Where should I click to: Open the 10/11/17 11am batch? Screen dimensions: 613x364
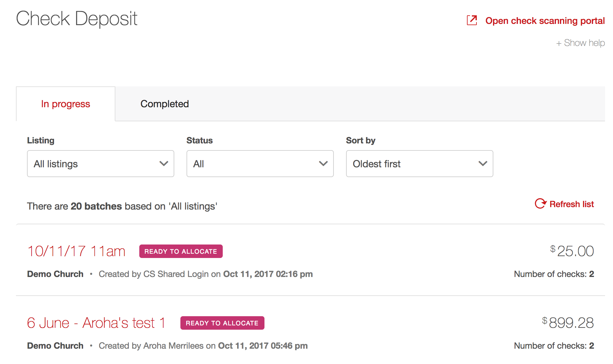[76, 251]
